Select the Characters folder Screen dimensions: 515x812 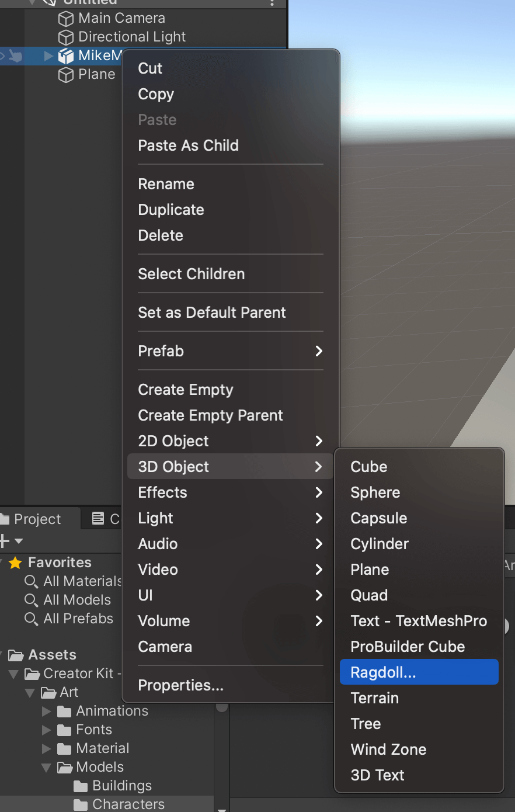119,804
